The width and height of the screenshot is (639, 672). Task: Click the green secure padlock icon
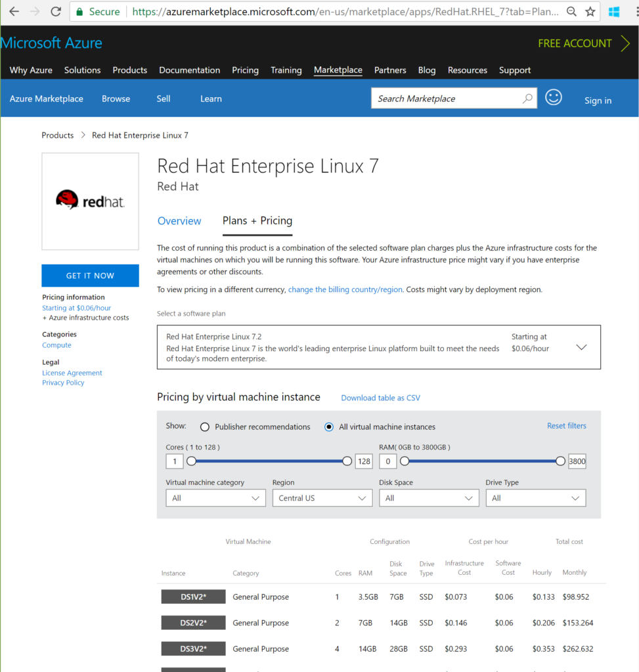79,12
